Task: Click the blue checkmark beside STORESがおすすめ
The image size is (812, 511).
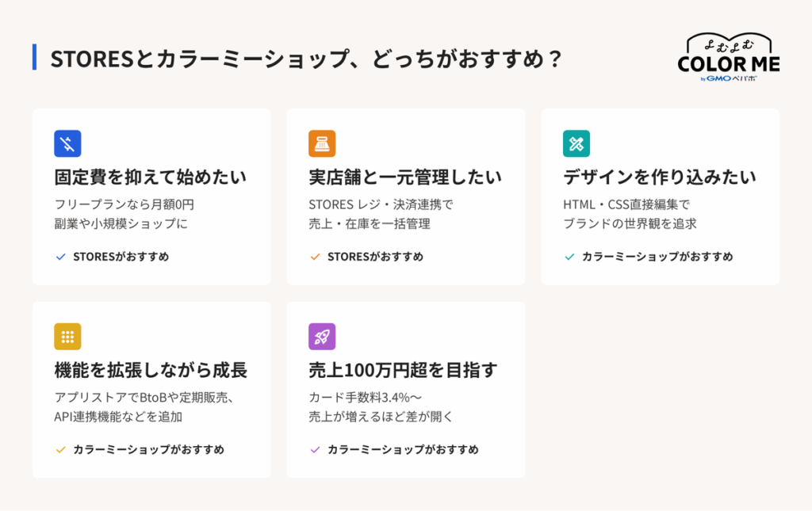Action: 60,257
